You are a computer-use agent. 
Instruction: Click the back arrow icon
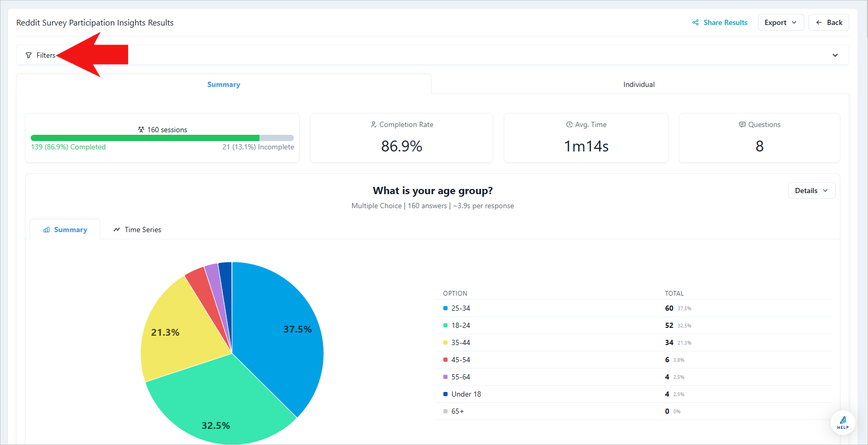(819, 22)
